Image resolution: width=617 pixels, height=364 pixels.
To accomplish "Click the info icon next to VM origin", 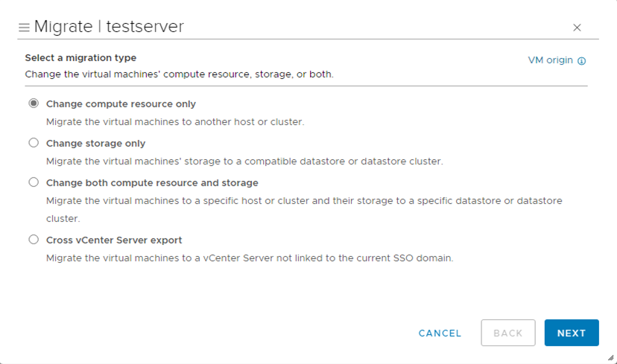I will (582, 61).
